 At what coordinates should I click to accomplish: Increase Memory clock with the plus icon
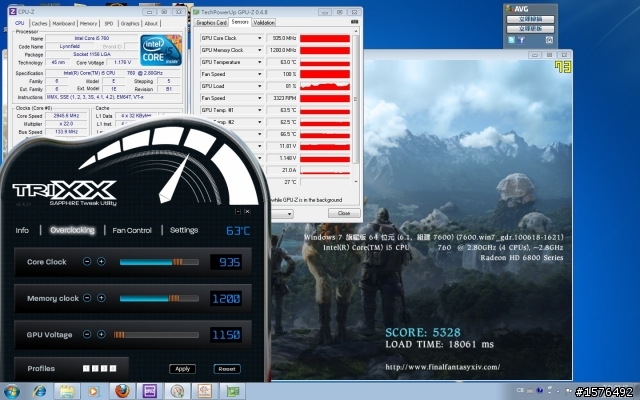coord(101,298)
